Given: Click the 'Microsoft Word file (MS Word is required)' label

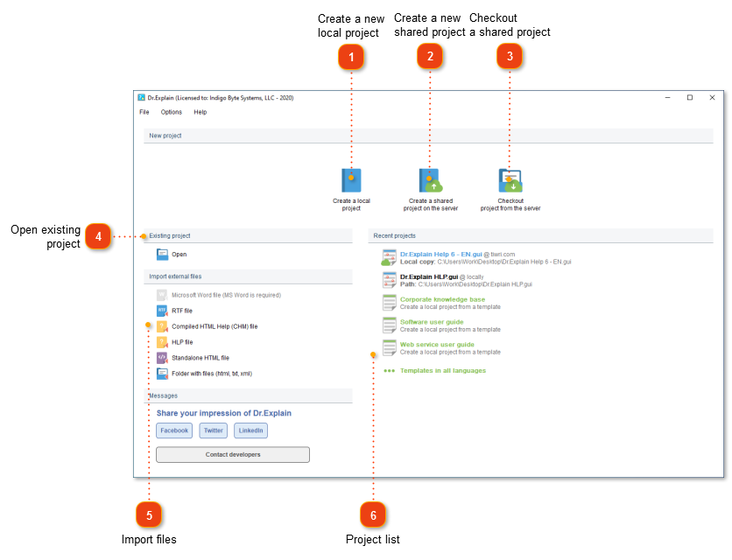Looking at the screenshot, I should pyautogui.click(x=227, y=295).
